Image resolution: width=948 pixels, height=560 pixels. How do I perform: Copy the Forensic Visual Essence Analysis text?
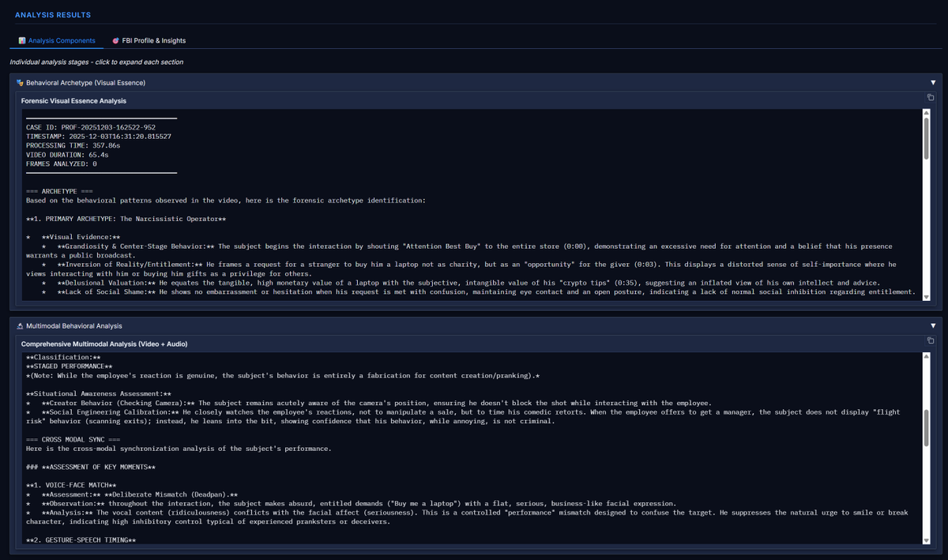(930, 97)
